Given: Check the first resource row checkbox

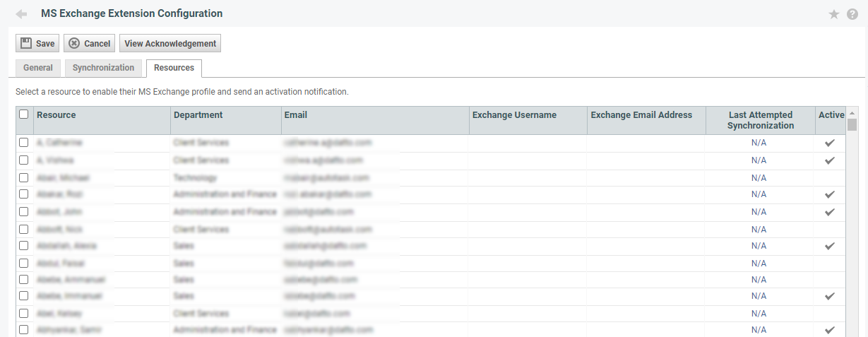Looking at the screenshot, I should (24, 143).
